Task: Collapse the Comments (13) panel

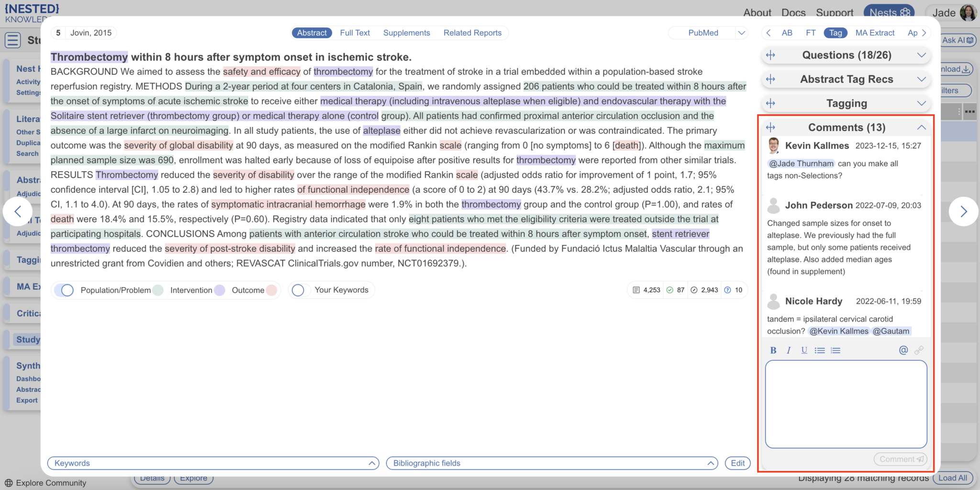Action: 921,127
